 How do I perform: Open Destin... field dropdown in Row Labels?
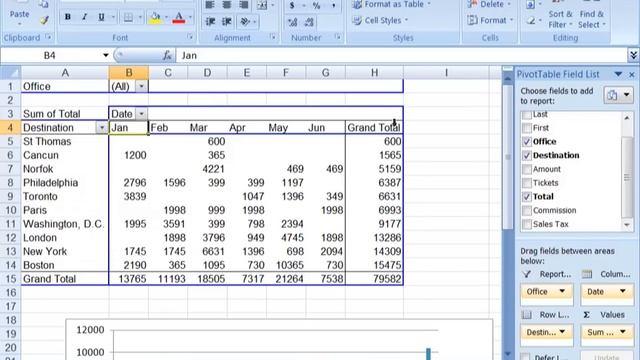tap(562, 332)
